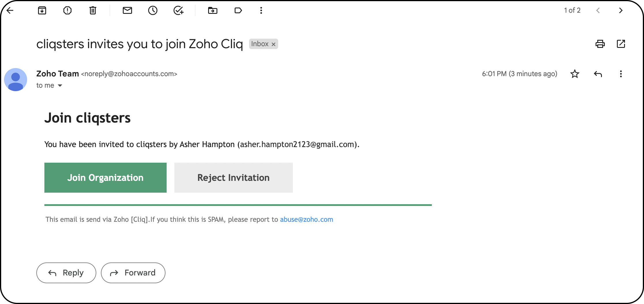Click the Reply button below the message
Viewport: 644px width, 304px height.
tap(66, 273)
